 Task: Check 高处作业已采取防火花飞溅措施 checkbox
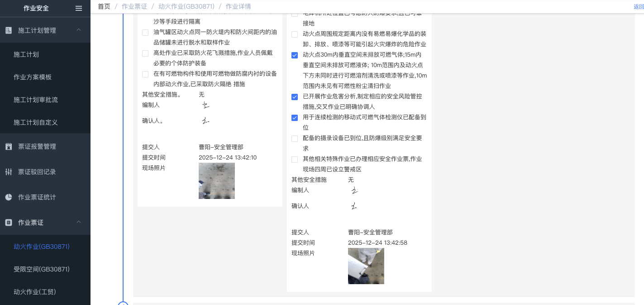145,53
